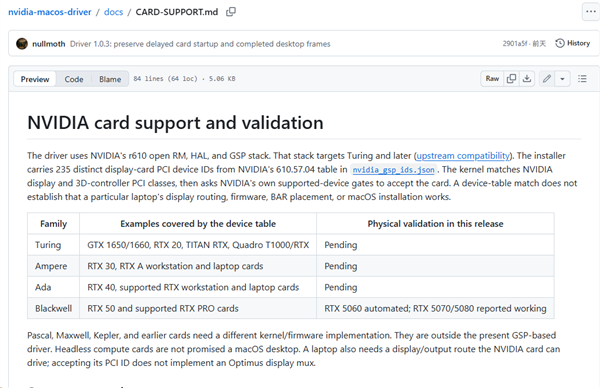Click the 'Family' column header
This screenshot has height=388, width=600.
click(53, 223)
